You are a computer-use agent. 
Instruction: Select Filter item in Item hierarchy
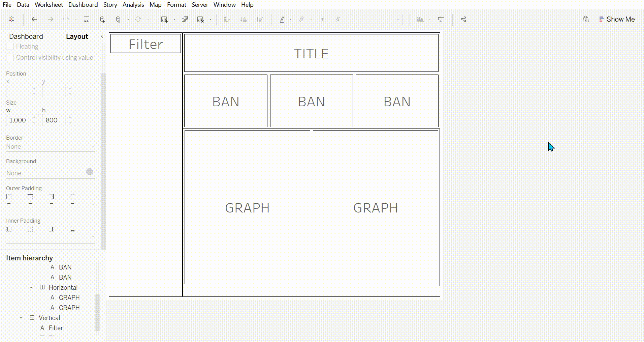pos(56,328)
